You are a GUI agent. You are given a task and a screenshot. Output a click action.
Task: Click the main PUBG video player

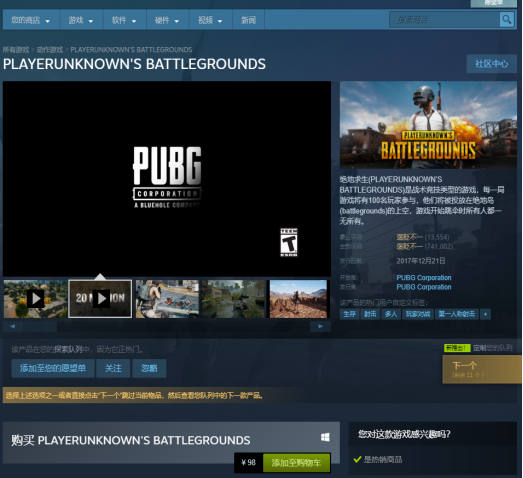(x=167, y=179)
